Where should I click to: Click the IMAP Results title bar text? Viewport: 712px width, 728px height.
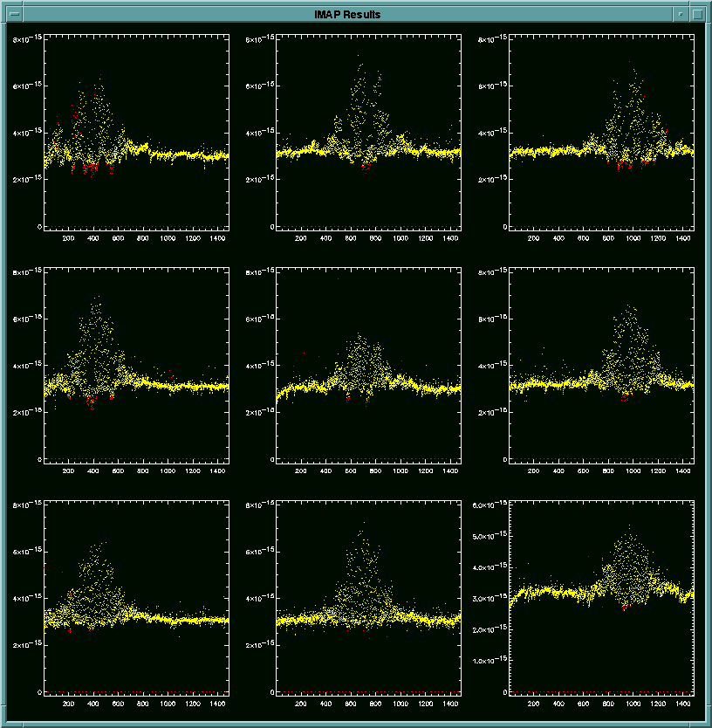(347, 15)
